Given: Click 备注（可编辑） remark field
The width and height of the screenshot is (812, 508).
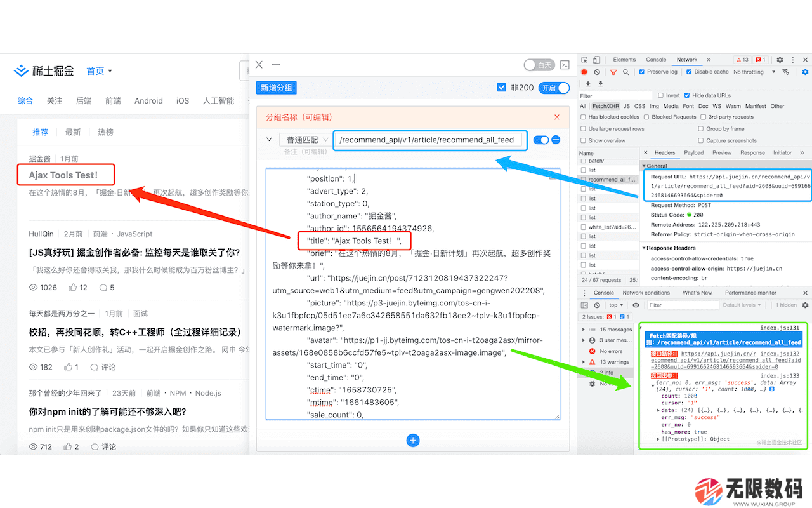Looking at the screenshot, I should (x=306, y=152).
